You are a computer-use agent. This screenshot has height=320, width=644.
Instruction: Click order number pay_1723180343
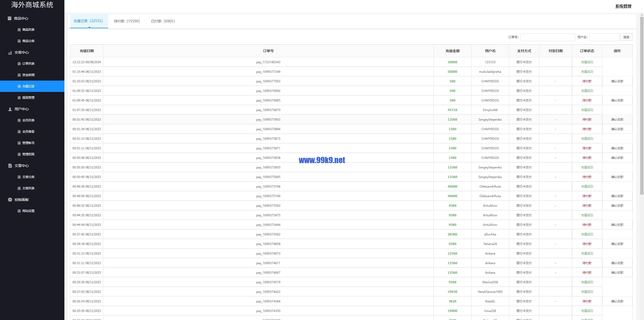(268, 62)
